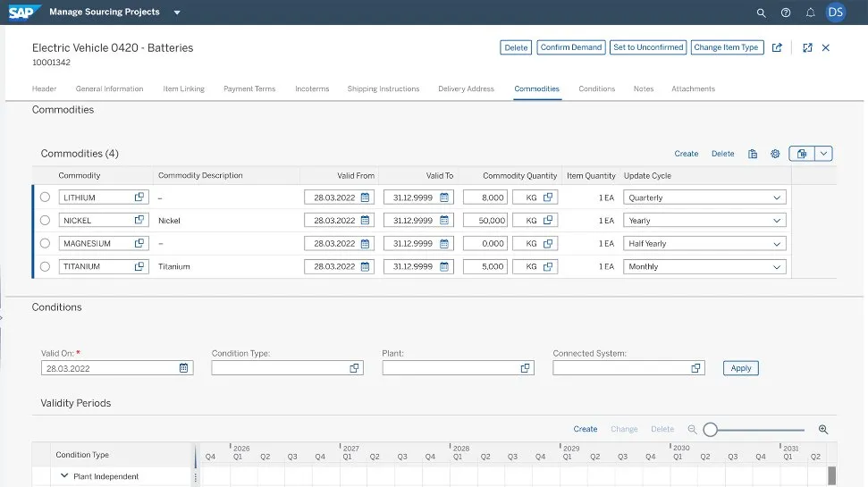
Task: Expand Manage Sourcing Projects title menu
Action: pos(177,13)
